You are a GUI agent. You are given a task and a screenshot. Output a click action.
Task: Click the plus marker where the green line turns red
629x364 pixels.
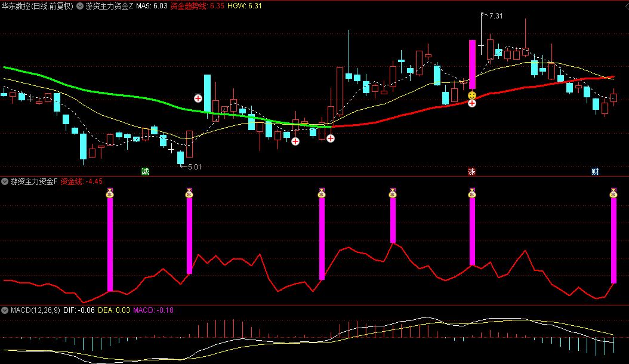331,138
